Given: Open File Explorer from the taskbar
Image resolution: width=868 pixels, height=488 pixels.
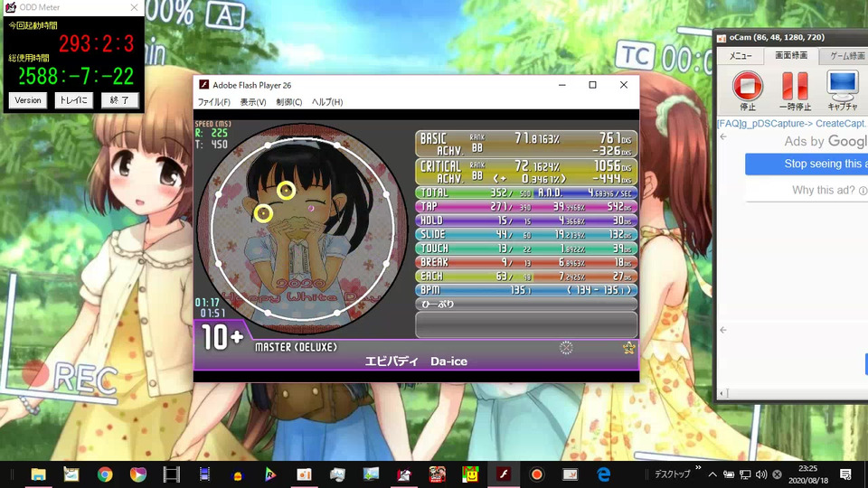Looking at the screenshot, I should (x=38, y=474).
